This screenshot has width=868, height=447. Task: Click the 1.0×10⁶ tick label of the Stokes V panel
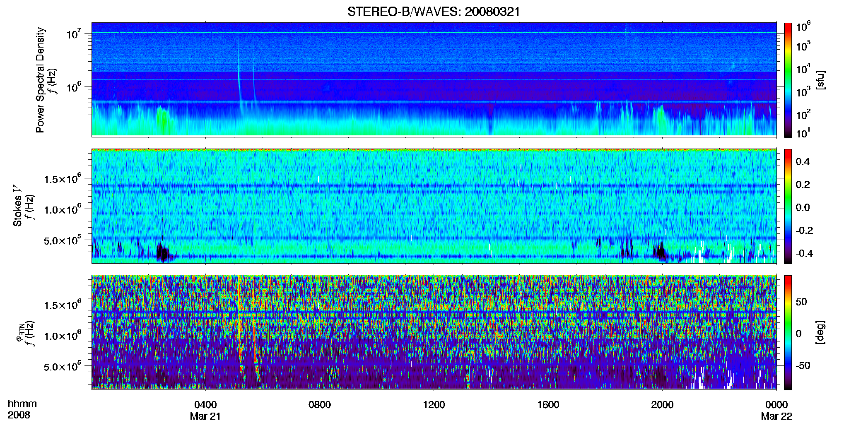(63, 209)
